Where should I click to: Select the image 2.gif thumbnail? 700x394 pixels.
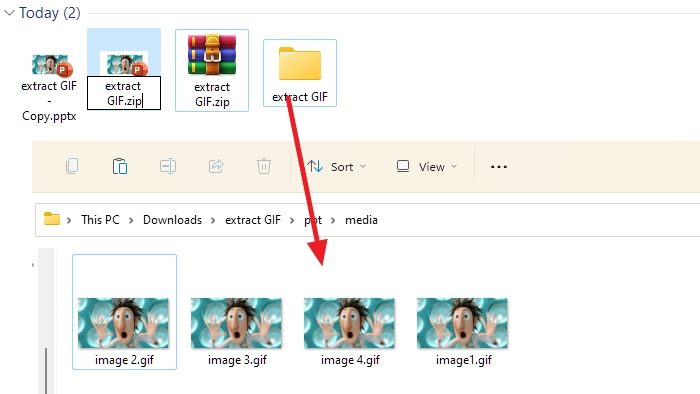click(123, 323)
